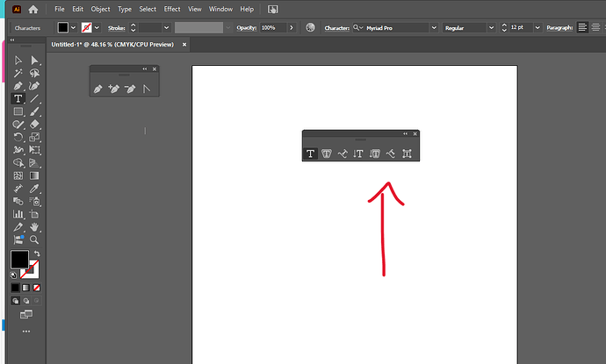The image size is (606, 364).
Task: Click Change Screen Mode button
Action: pos(25,315)
